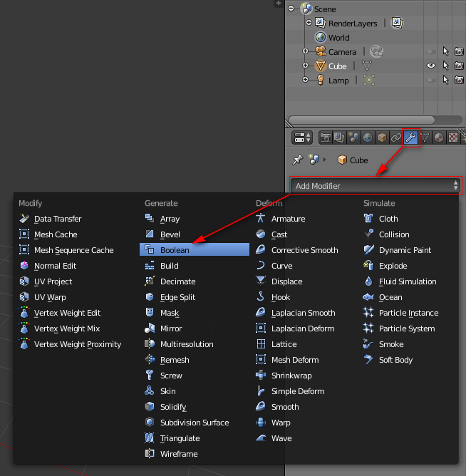Open the Constraints properties tab chain icon
The height and width of the screenshot is (476, 466).
(x=396, y=138)
